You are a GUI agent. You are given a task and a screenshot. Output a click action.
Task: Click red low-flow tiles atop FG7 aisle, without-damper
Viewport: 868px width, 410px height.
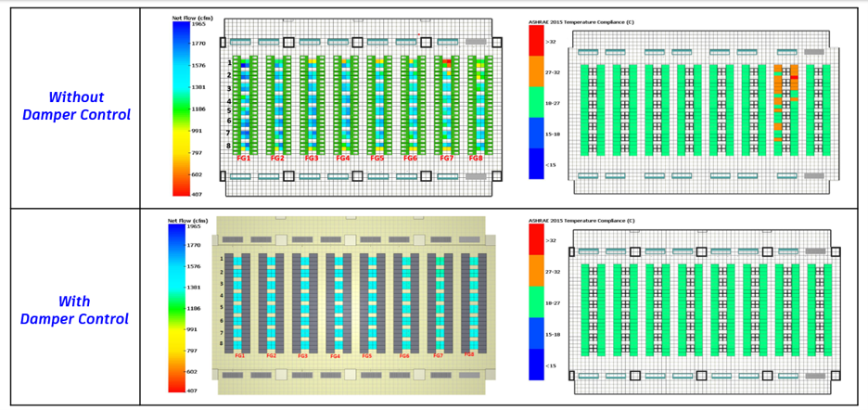click(x=447, y=62)
